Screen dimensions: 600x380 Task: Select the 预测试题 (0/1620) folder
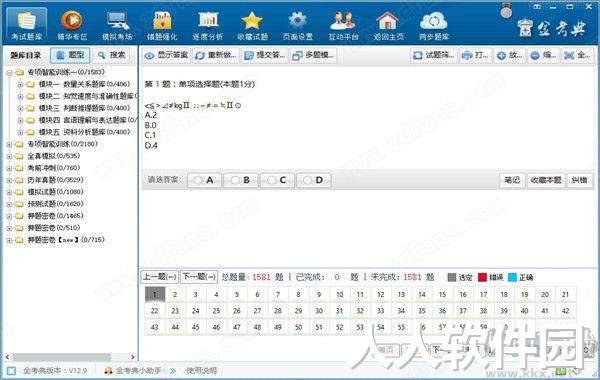point(55,204)
